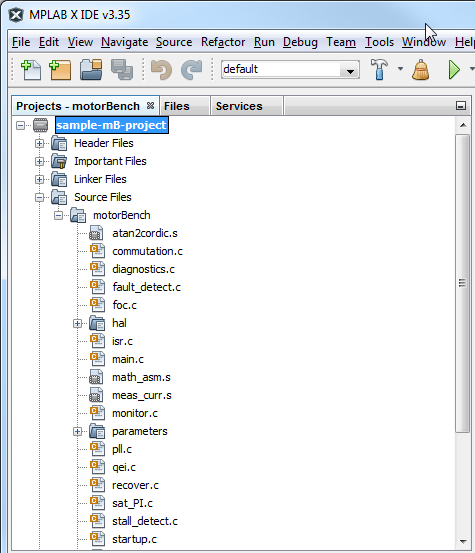Click the projects tree scrollbar down arrow
The width and height of the screenshot is (475, 553).
pyautogui.click(x=463, y=542)
